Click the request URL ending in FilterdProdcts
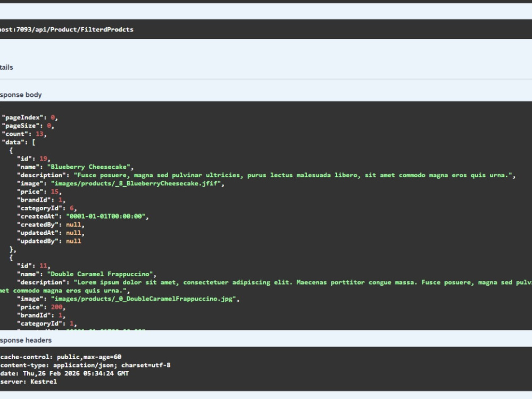Screen dimensions: 532x399 click(66, 29)
